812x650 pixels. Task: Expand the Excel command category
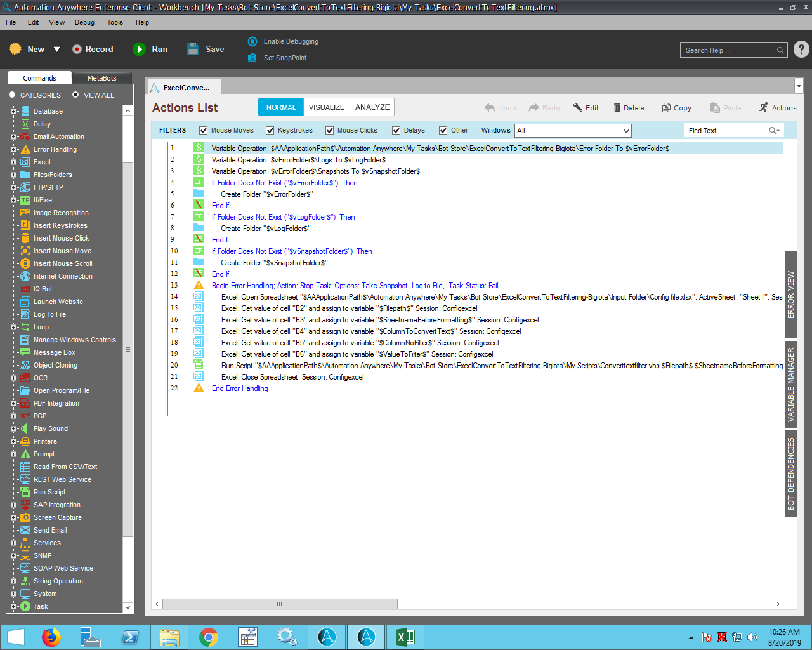click(x=13, y=162)
